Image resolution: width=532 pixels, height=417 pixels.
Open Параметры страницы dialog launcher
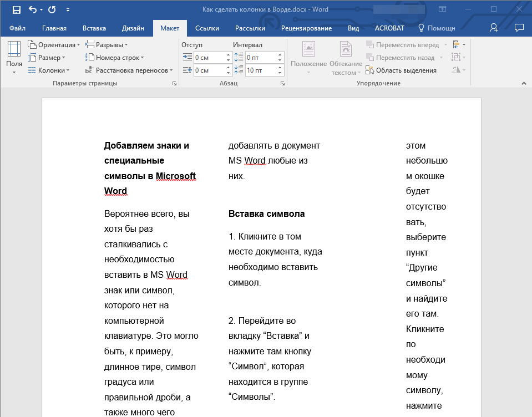pyautogui.click(x=174, y=83)
